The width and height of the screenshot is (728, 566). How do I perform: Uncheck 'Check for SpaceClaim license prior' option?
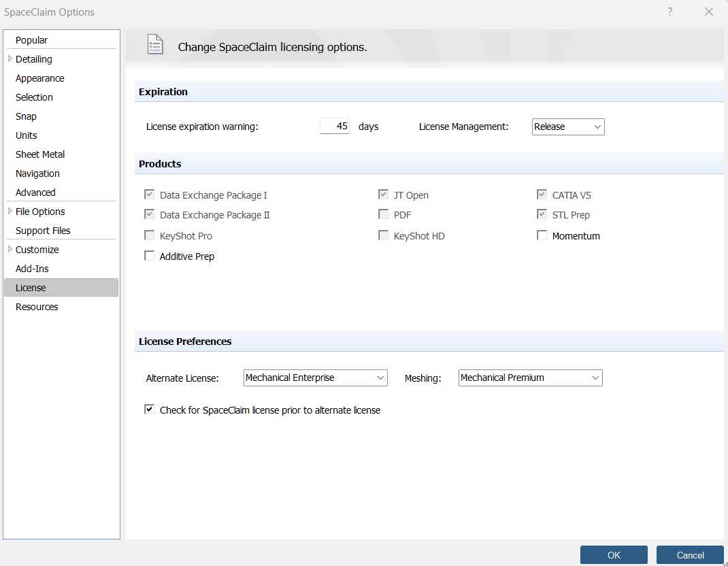point(150,410)
